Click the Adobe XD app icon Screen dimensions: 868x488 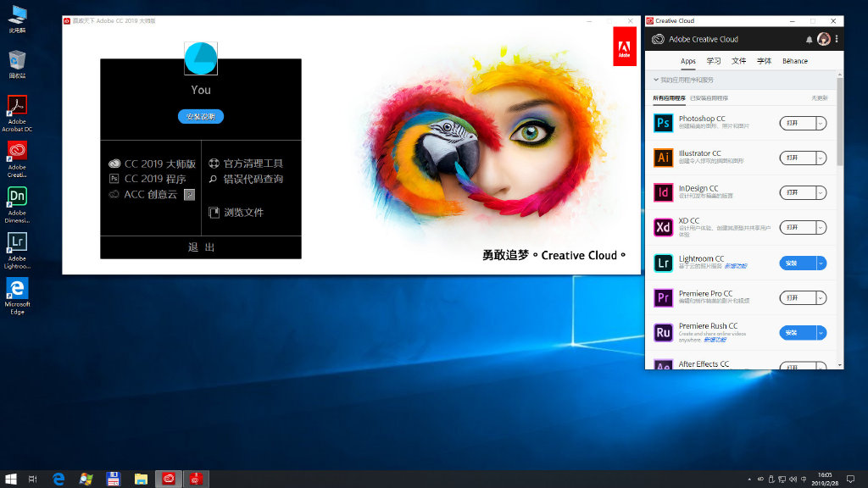coord(664,227)
